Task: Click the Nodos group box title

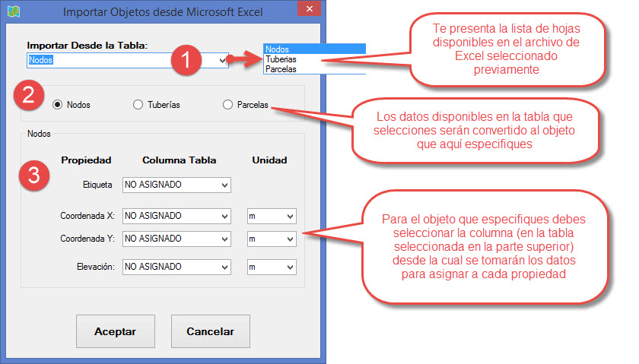Action: 39,134
